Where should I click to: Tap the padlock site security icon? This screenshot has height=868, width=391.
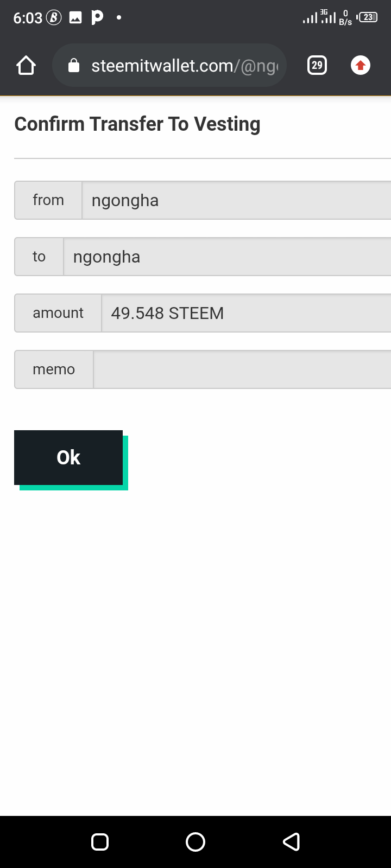pos(74,66)
